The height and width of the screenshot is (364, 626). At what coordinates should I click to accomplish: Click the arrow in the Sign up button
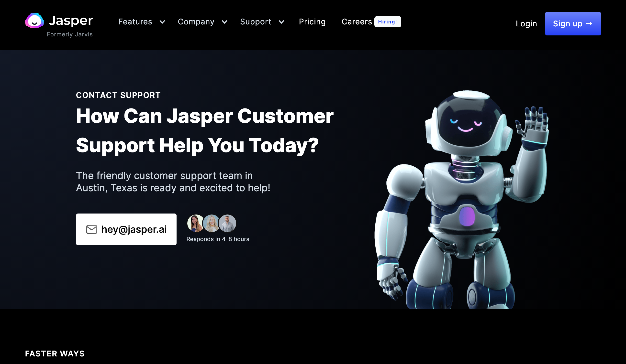tap(589, 23)
